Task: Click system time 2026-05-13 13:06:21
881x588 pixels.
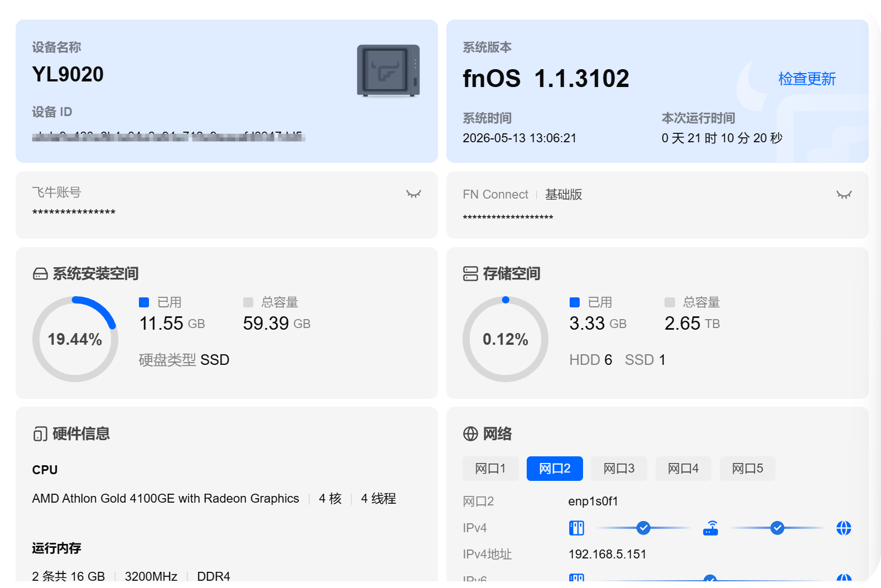Action: [519, 138]
